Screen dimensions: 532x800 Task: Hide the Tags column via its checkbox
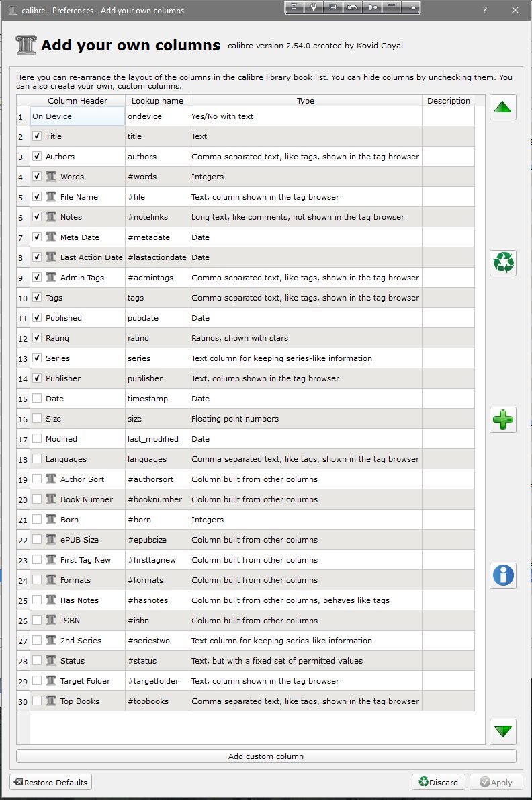(x=37, y=297)
